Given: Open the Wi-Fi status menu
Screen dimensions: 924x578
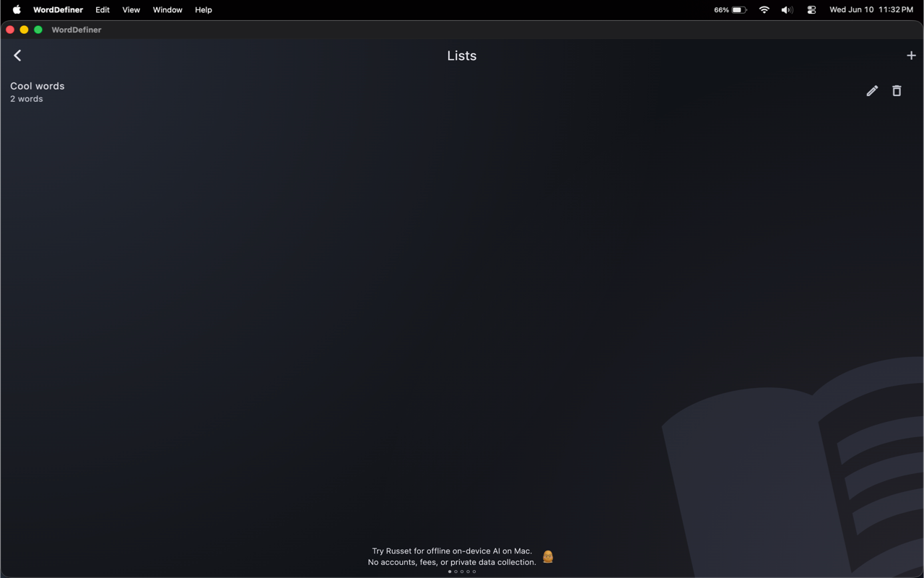Looking at the screenshot, I should pos(764,9).
